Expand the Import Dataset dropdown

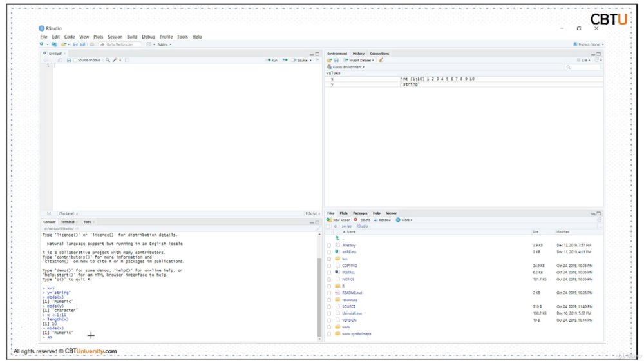pyautogui.click(x=359, y=60)
